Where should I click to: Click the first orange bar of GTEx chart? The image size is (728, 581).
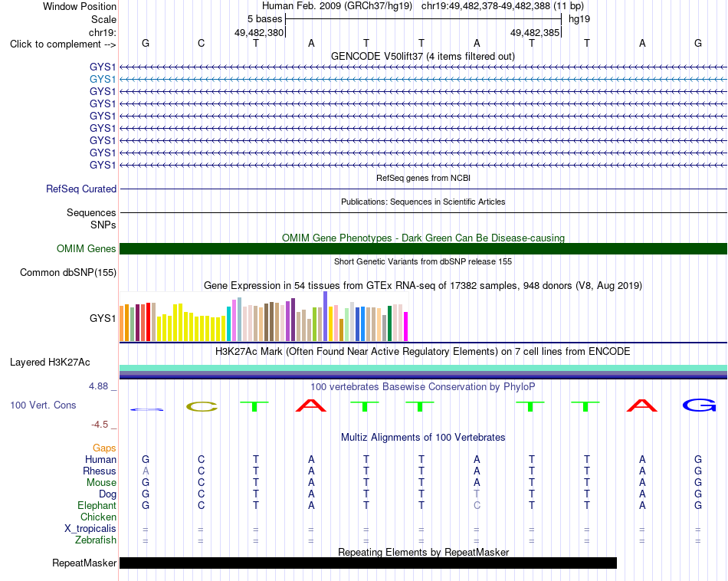tap(122, 323)
